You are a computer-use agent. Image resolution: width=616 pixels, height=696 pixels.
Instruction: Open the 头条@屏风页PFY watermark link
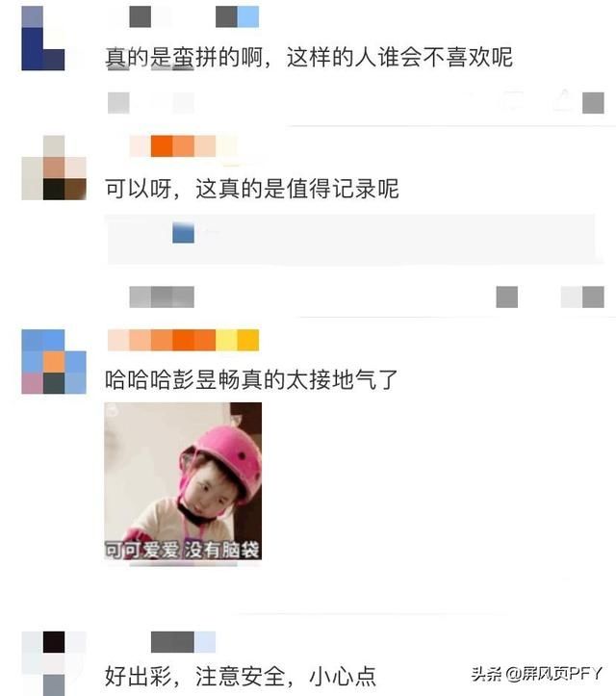tap(536, 674)
